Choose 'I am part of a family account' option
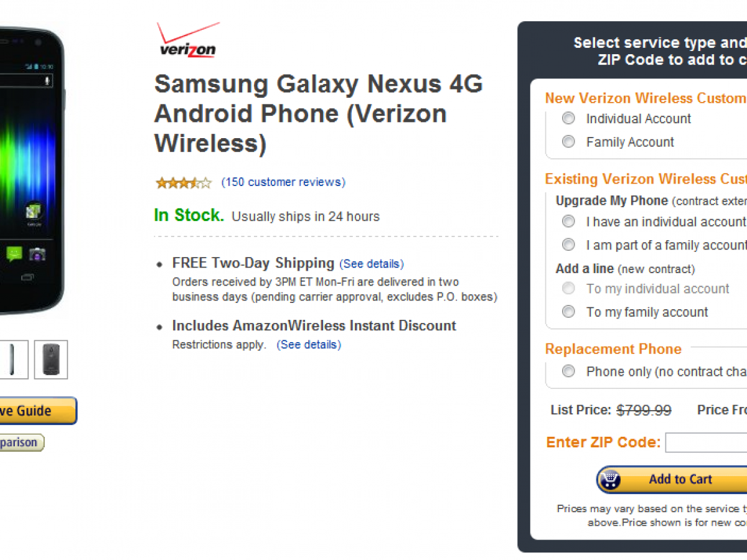 click(x=568, y=245)
